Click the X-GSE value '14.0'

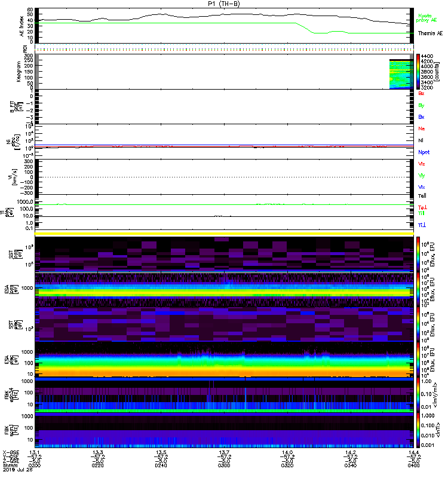287,452
